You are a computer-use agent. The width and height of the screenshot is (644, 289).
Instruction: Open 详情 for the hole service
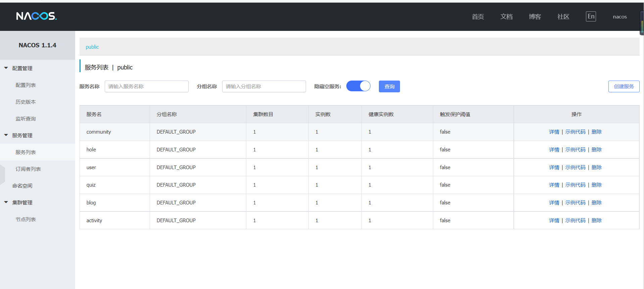pos(554,150)
